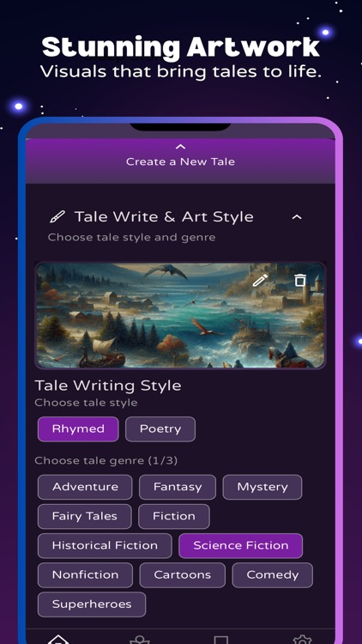This screenshot has width=362, height=644.
Task: Deselect the Science Fiction genre
Action: coord(240,545)
